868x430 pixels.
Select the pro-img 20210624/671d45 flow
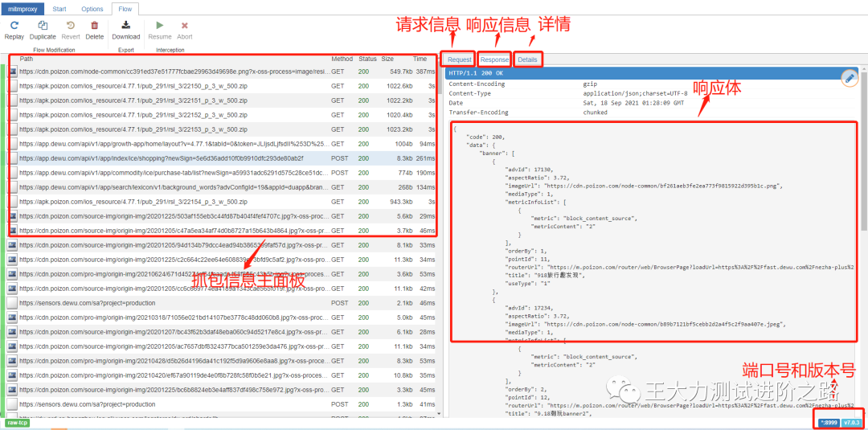pos(222,274)
